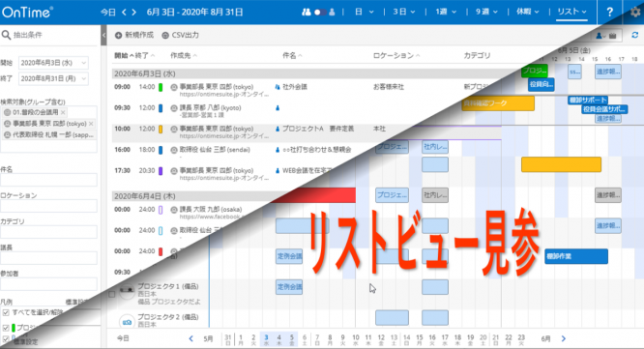Open the 1週 view dropdown
Image resolution: width=644 pixels, height=349 pixels.
446,12
